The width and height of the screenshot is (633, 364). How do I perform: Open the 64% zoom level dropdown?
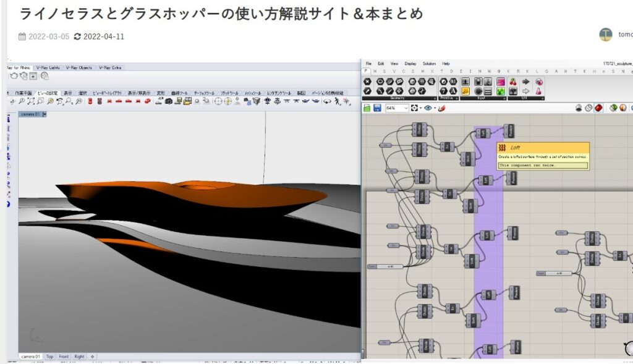pyautogui.click(x=405, y=108)
